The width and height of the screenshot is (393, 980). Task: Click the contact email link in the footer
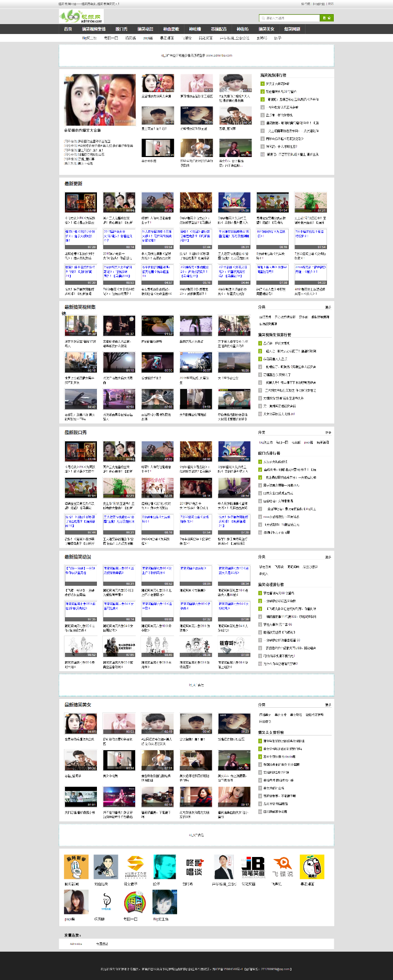coord(276,969)
